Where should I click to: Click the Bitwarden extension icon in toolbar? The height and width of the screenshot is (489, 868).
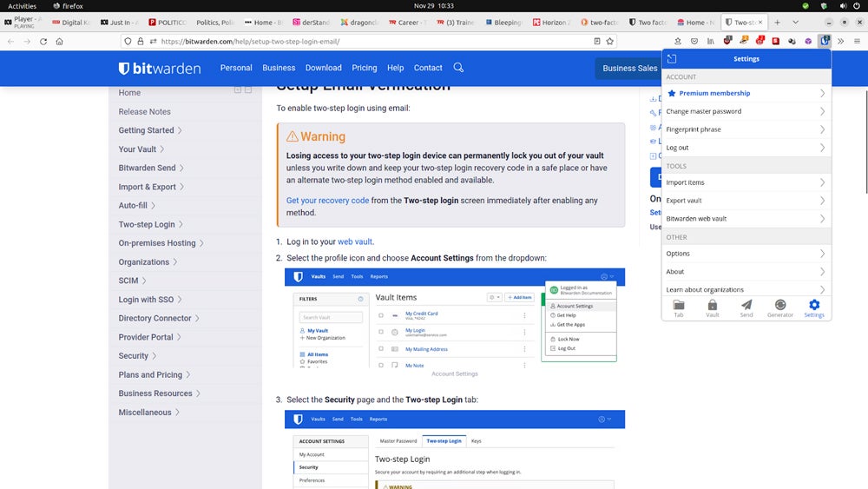824,41
